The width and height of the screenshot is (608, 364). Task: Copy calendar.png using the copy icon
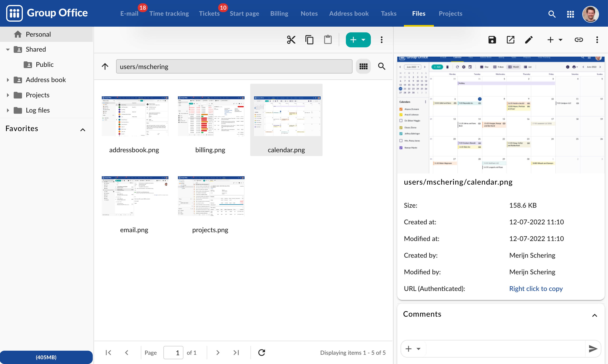pos(309,39)
